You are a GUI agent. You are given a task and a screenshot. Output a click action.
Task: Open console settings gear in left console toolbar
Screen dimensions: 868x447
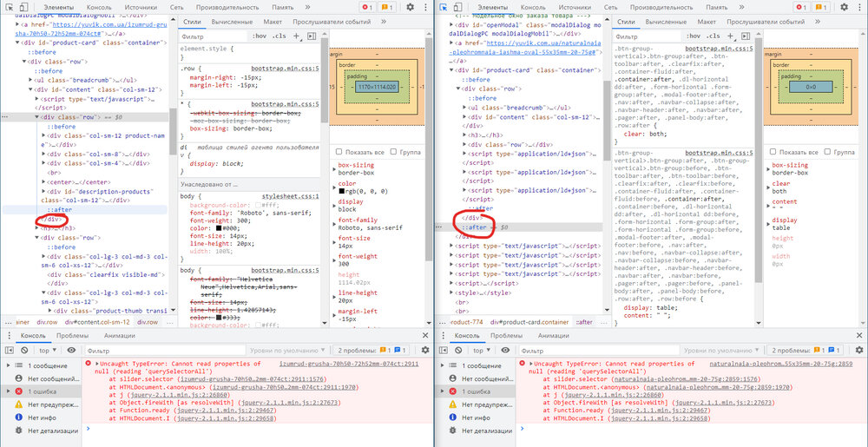coord(425,350)
